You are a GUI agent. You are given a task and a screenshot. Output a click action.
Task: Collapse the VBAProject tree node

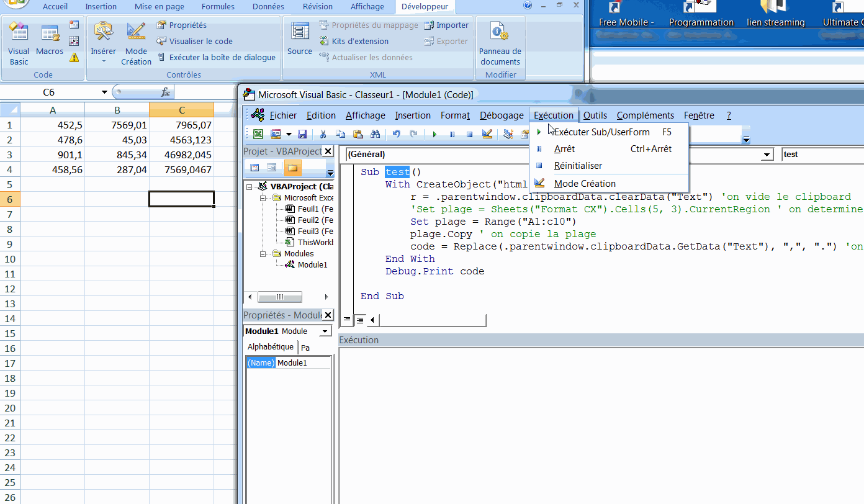pos(250,187)
